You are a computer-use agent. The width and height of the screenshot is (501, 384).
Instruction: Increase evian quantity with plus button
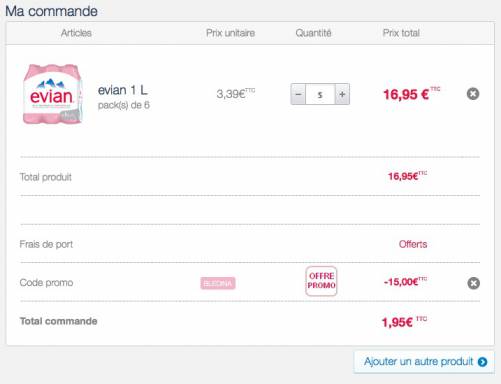[x=342, y=94]
